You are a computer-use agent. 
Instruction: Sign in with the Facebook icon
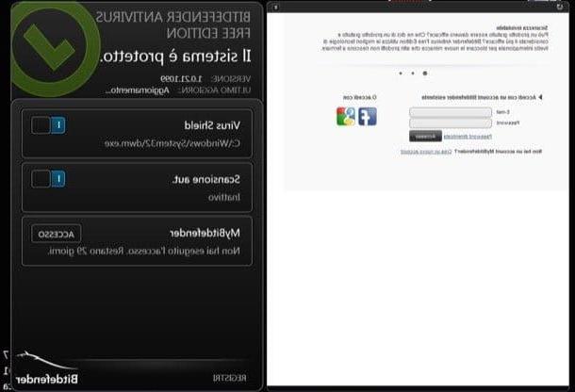click(x=367, y=117)
